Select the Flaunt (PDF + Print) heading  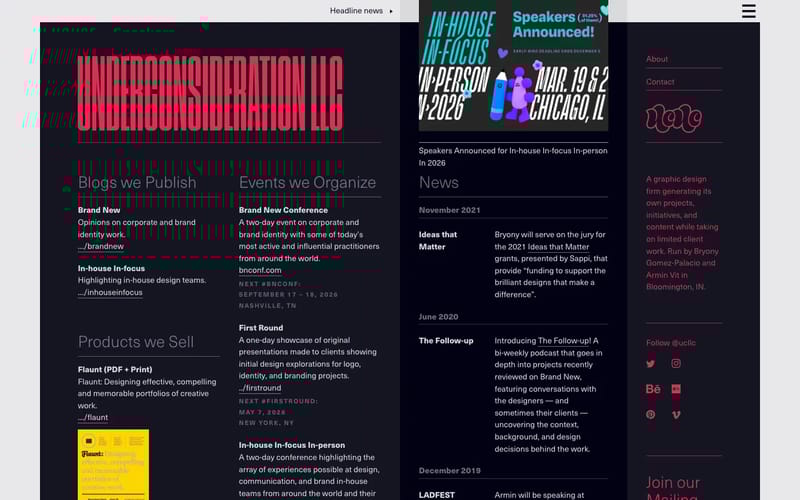115,369
